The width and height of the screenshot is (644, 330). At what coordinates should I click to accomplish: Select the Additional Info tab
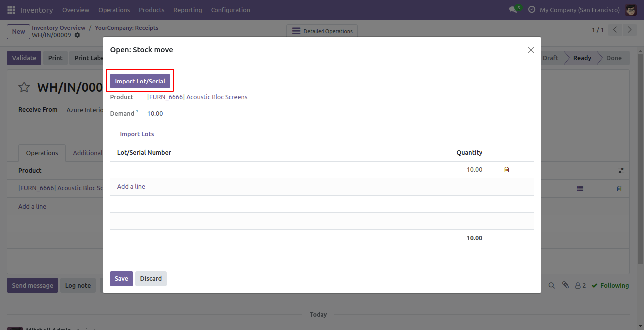(x=88, y=153)
